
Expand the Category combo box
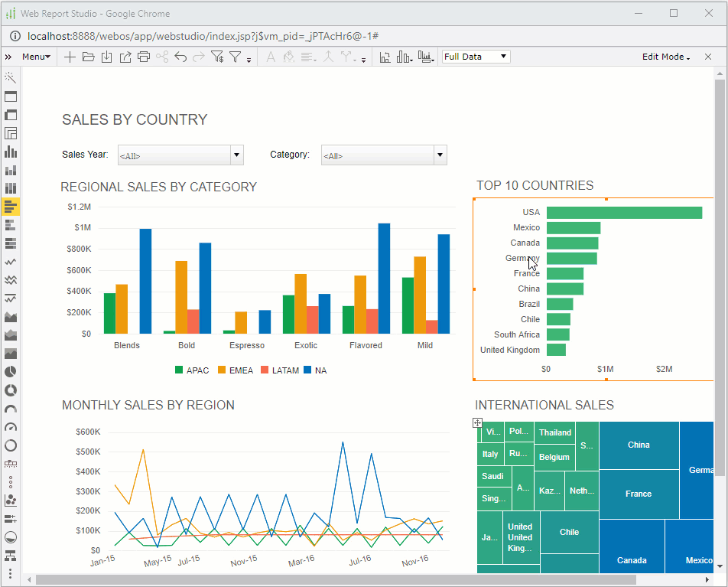click(x=440, y=155)
